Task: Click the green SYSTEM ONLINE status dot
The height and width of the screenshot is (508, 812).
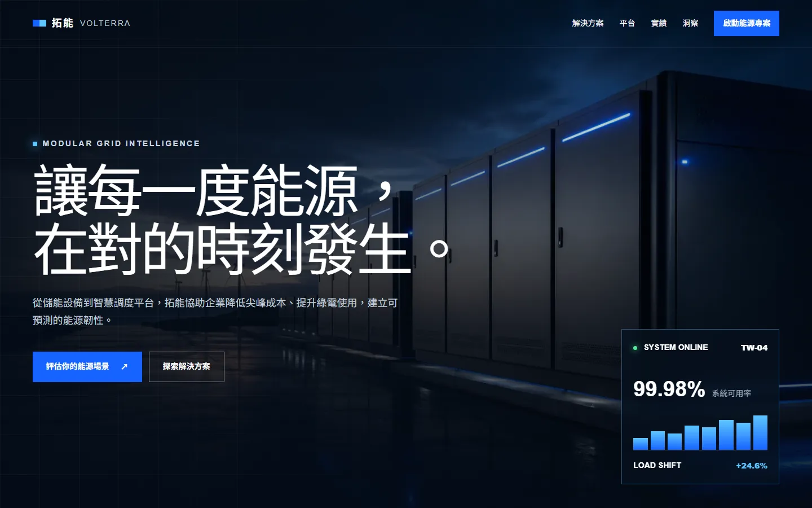Action: click(636, 348)
